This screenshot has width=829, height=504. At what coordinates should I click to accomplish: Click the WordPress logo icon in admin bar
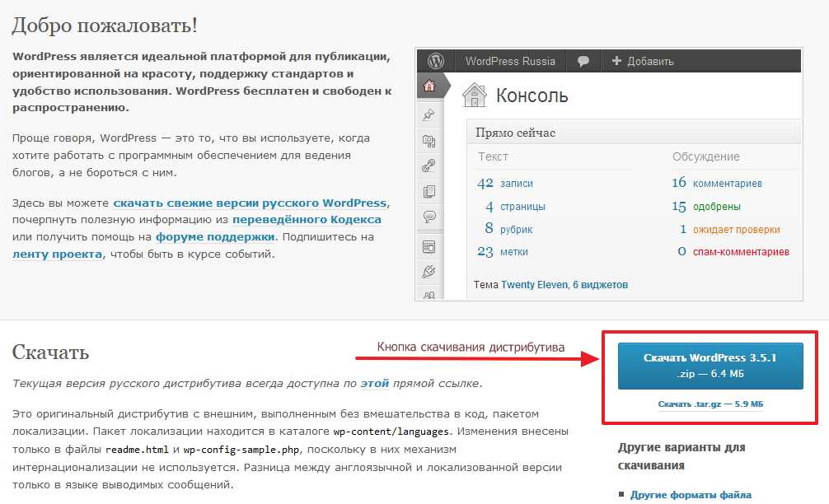tap(435, 61)
